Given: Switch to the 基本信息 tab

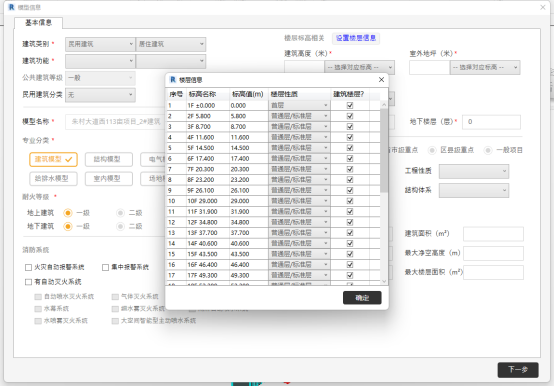Looking at the screenshot, I should 39,23.
